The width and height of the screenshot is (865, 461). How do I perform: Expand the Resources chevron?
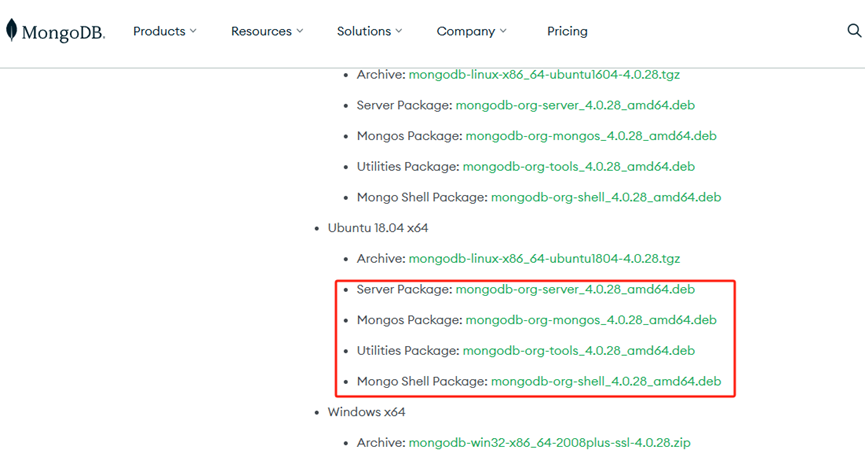coord(300,31)
